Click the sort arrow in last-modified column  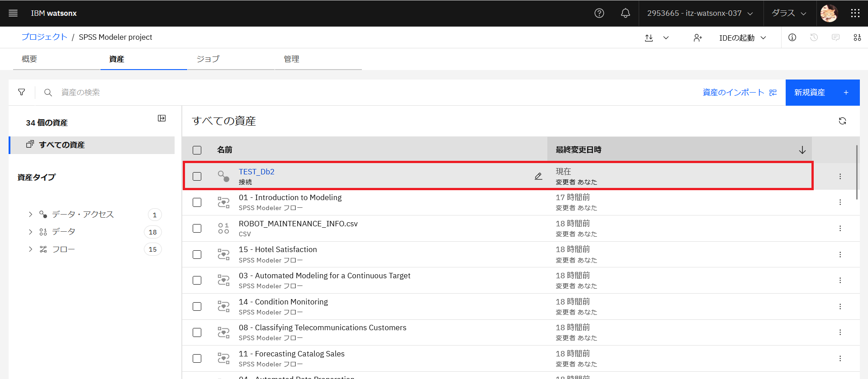tap(802, 150)
